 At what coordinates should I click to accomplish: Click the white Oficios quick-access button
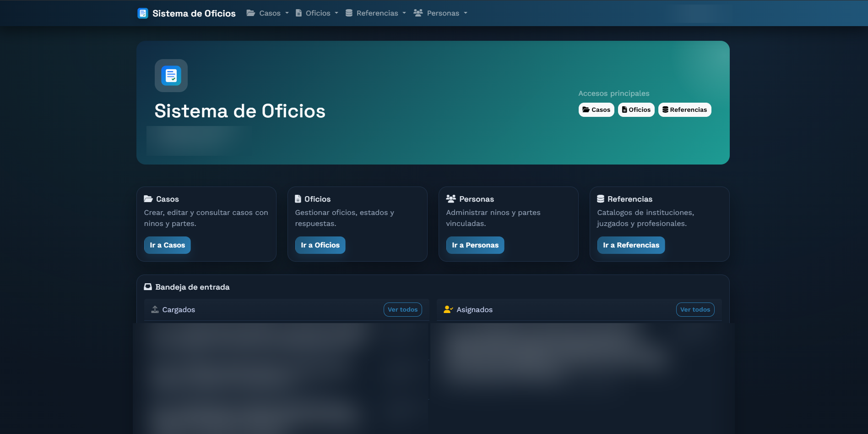[x=636, y=110]
